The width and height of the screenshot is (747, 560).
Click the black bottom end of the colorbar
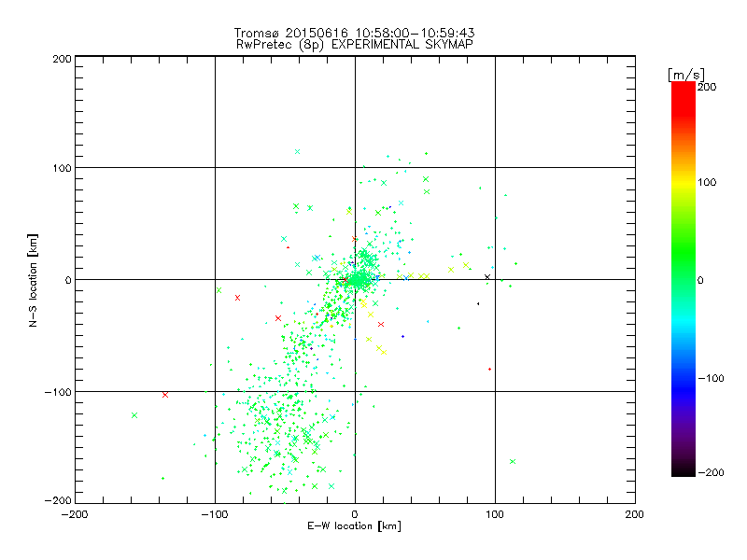pyautogui.click(x=683, y=469)
